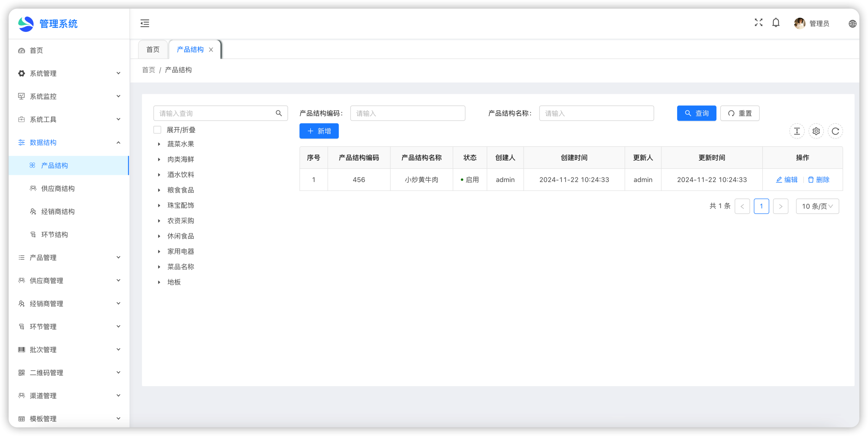Refresh the table using the reload icon
This screenshot has width=868, height=436.
(835, 131)
